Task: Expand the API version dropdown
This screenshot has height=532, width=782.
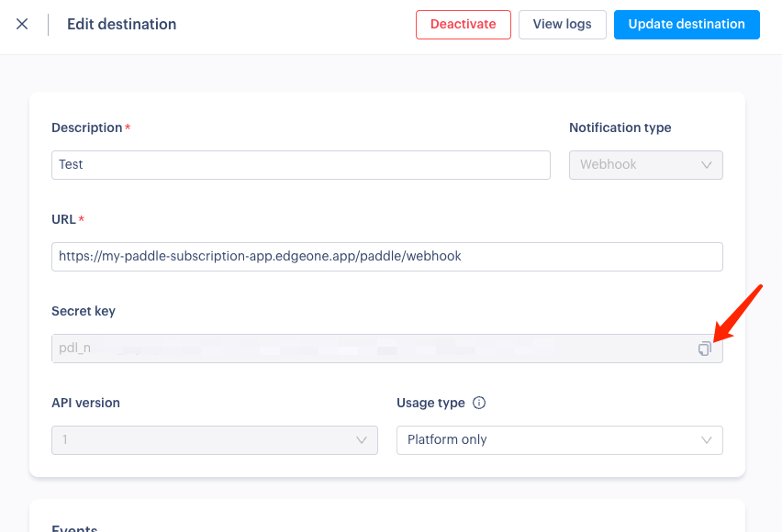Action: [x=215, y=440]
